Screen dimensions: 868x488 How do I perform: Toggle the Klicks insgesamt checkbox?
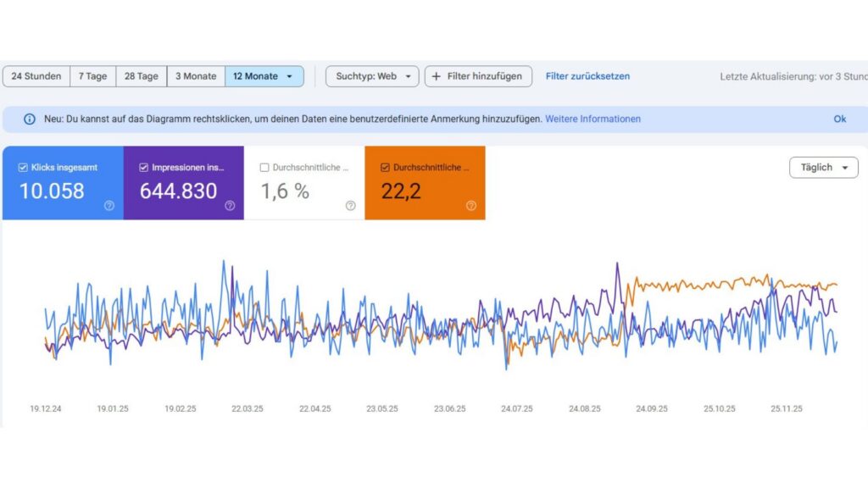pyautogui.click(x=23, y=168)
